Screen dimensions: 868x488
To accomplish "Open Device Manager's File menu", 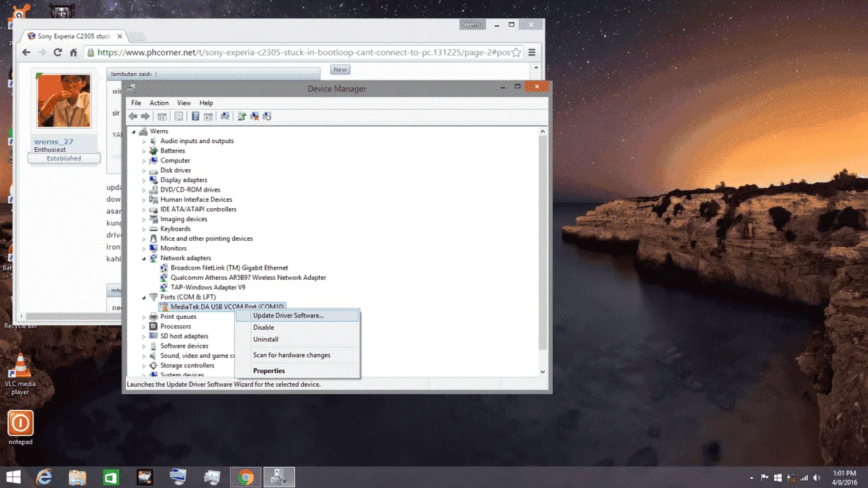I will click(x=136, y=103).
